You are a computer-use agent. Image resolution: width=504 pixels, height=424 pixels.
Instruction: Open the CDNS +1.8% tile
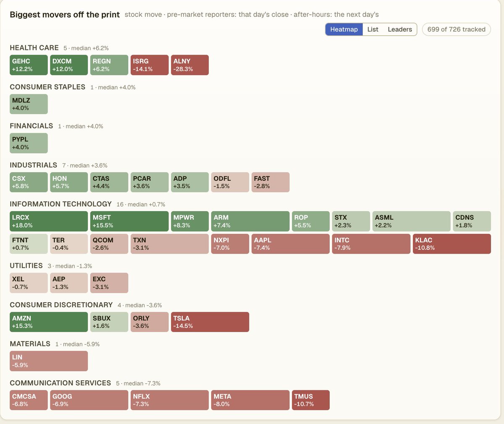(x=472, y=221)
